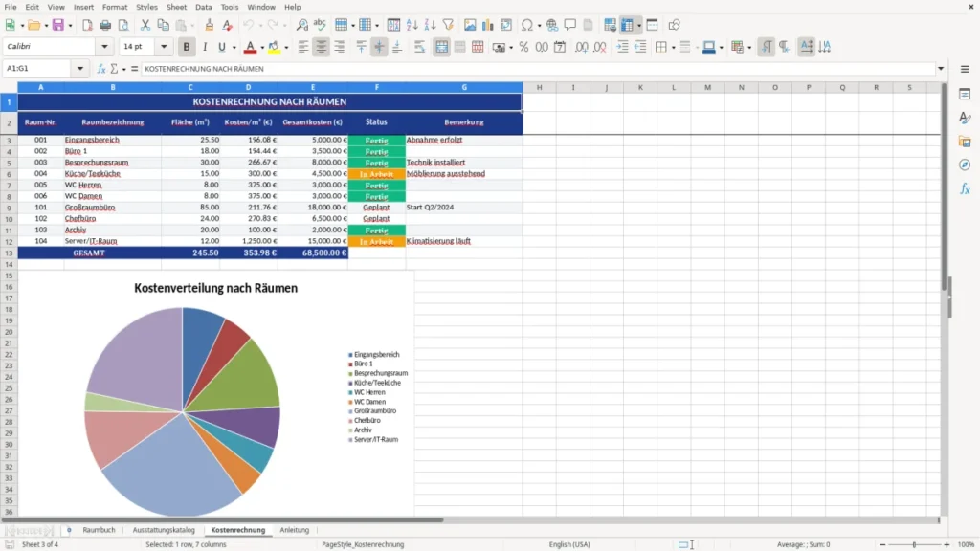Screen dimensions: 980x551
Task: Open the Sheet menu
Action: tap(176, 7)
